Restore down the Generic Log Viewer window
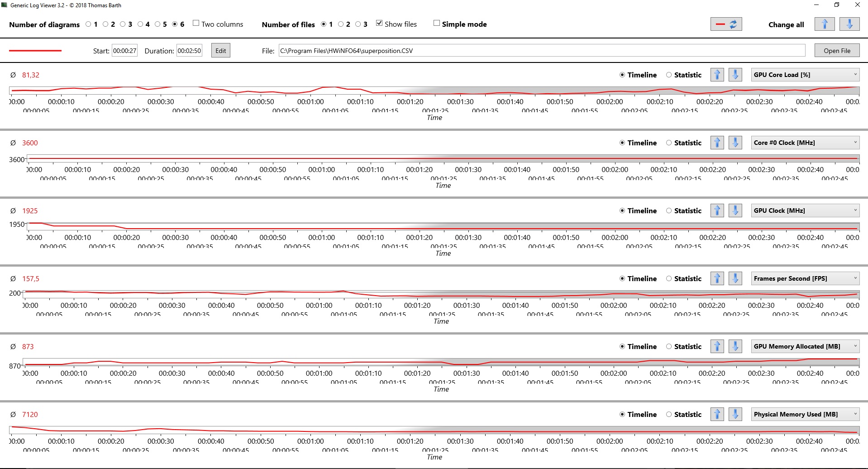This screenshot has height=469, width=868. [x=837, y=5]
